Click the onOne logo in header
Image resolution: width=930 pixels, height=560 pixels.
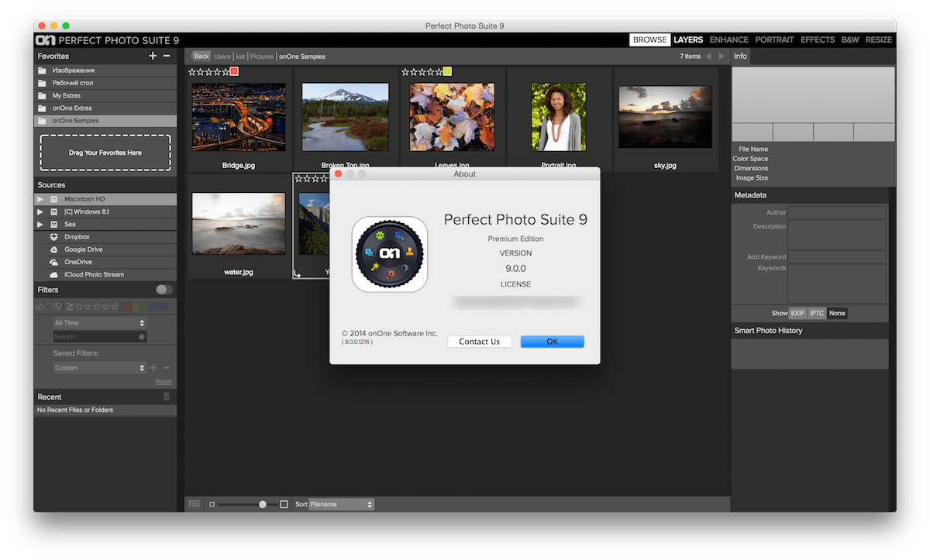pos(45,40)
